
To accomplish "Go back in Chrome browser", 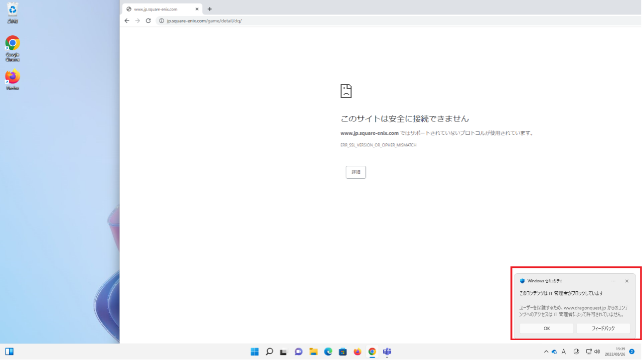I will 127,21.
